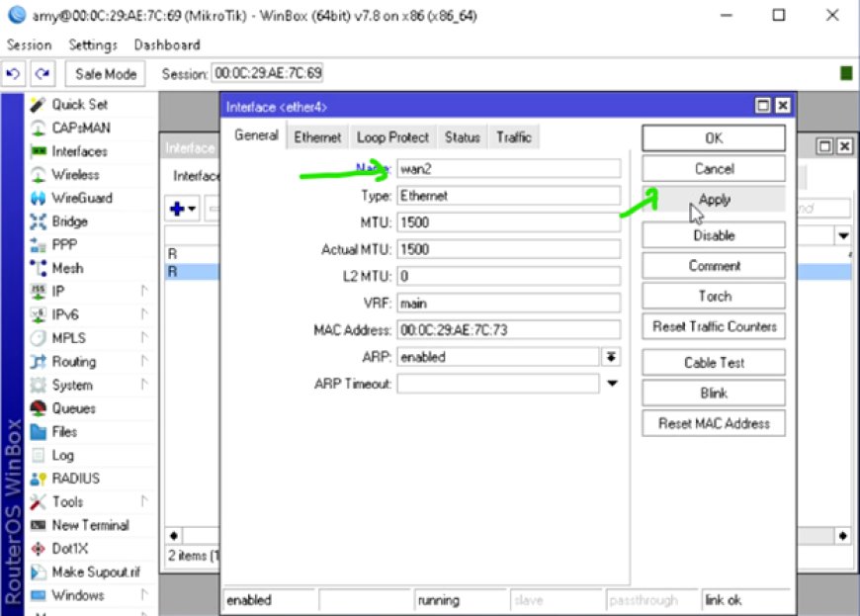Screen dimensions: 860x616
Task: Click the Comment button
Action: (x=714, y=266)
